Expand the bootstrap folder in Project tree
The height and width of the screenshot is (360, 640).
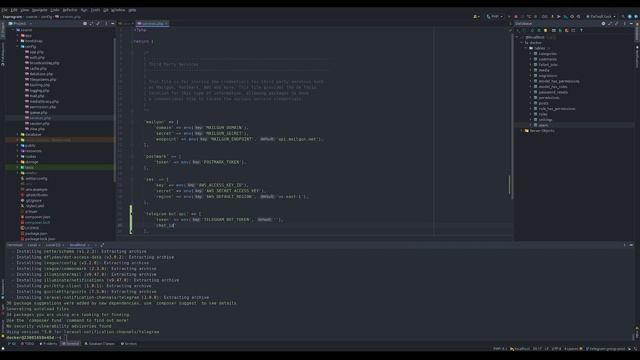tap(17, 41)
